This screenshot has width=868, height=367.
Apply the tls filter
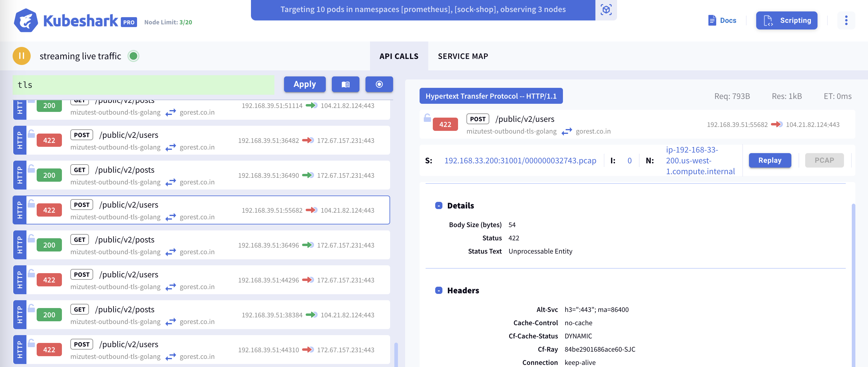click(x=304, y=84)
